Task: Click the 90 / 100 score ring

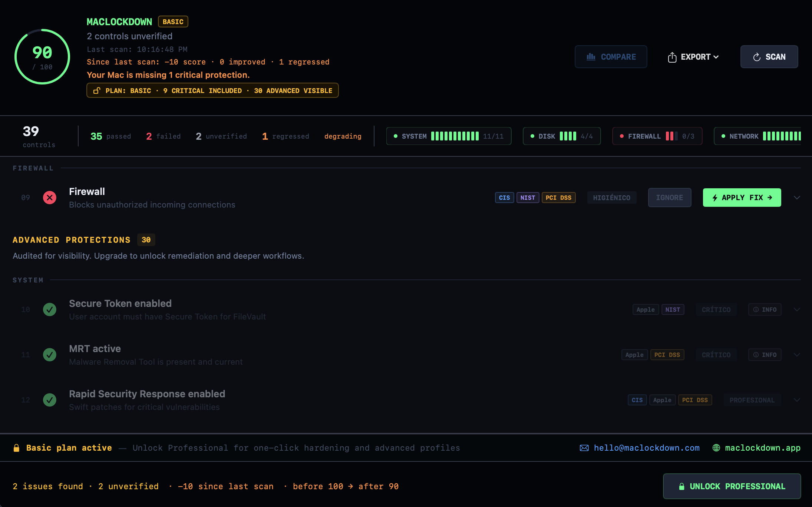Action: [42, 57]
